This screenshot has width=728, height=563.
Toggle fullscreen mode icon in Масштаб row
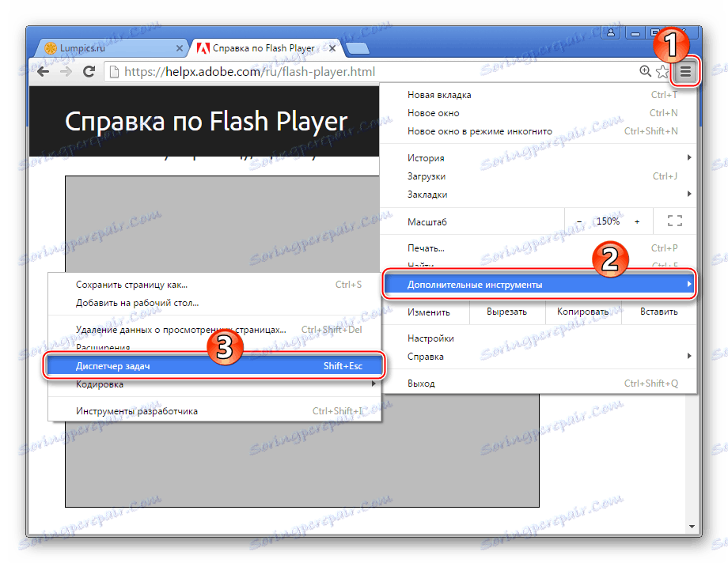coord(675,221)
